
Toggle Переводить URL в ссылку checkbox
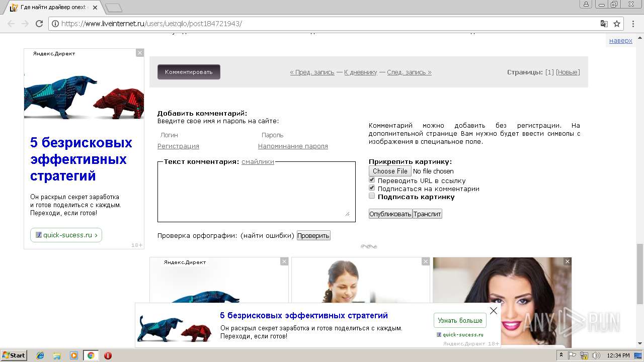coord(372,179)
